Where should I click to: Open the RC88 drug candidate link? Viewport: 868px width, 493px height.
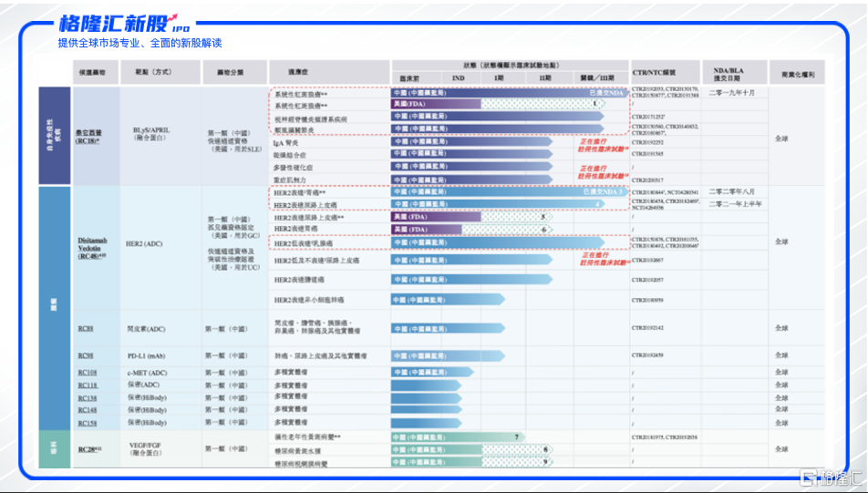coord(87,328)
